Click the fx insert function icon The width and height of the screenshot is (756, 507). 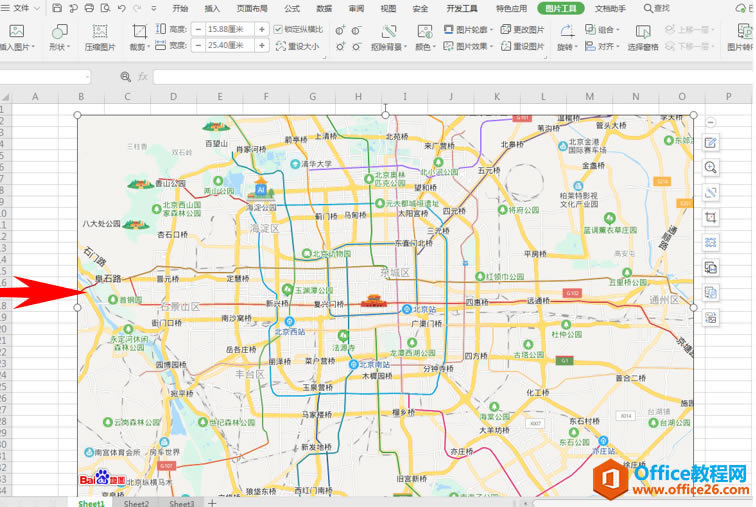(143, 76)
